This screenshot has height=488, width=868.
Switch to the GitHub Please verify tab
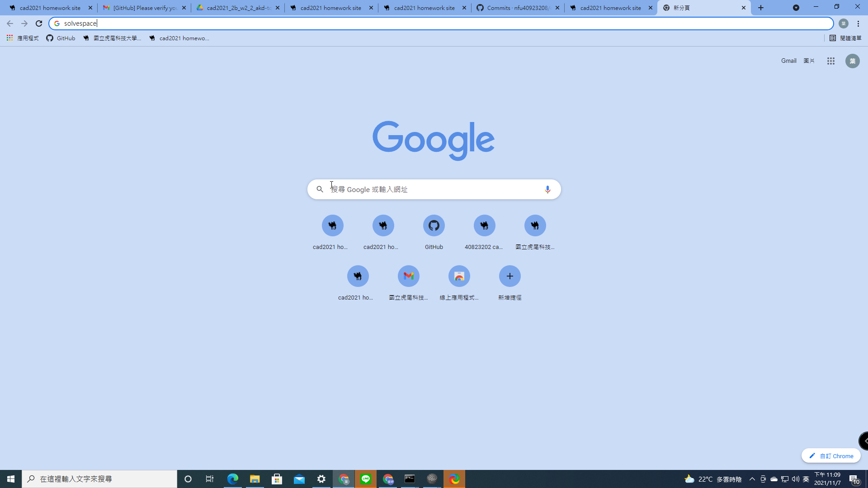(144, 8)
